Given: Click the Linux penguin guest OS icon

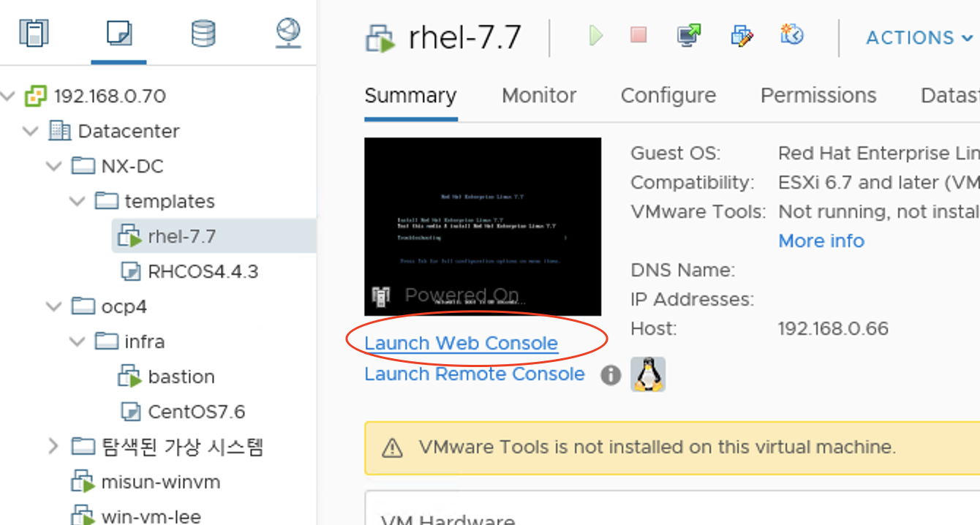Looking at the screenshot, I should (648, 374).
